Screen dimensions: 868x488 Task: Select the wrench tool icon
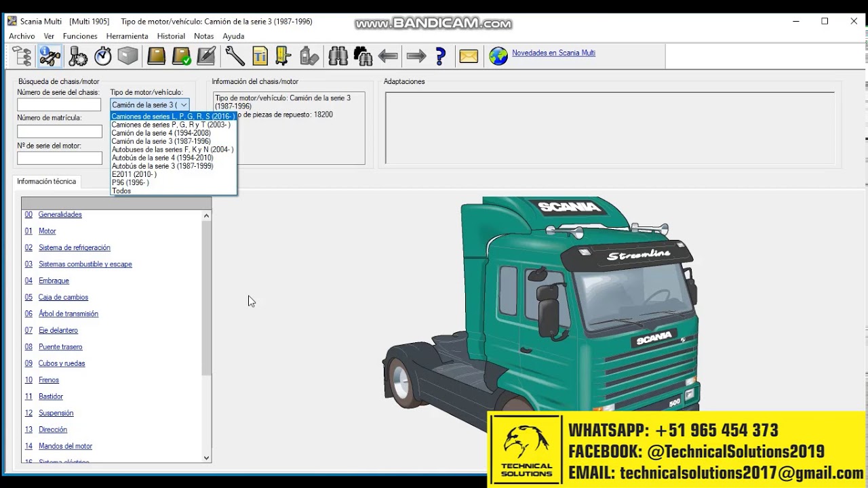pyautogui.click(x=235, y=56)
